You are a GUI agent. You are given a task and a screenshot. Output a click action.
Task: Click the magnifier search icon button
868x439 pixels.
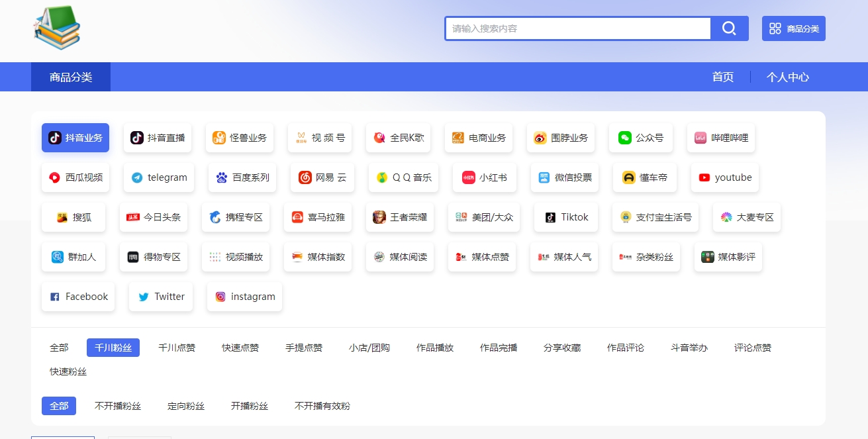[x=729, y=28]
